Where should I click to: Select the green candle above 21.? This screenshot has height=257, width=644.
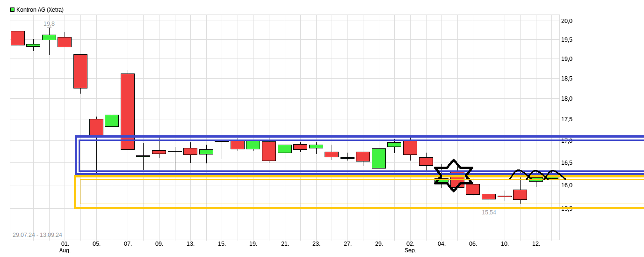point(285,148)
